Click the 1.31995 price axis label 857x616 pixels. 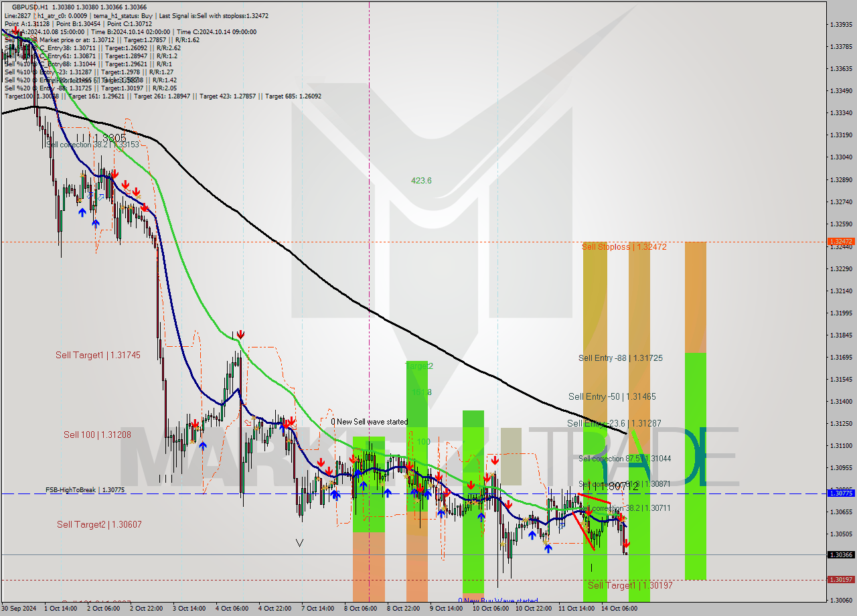pyautogui.click(x=841, y=313)
